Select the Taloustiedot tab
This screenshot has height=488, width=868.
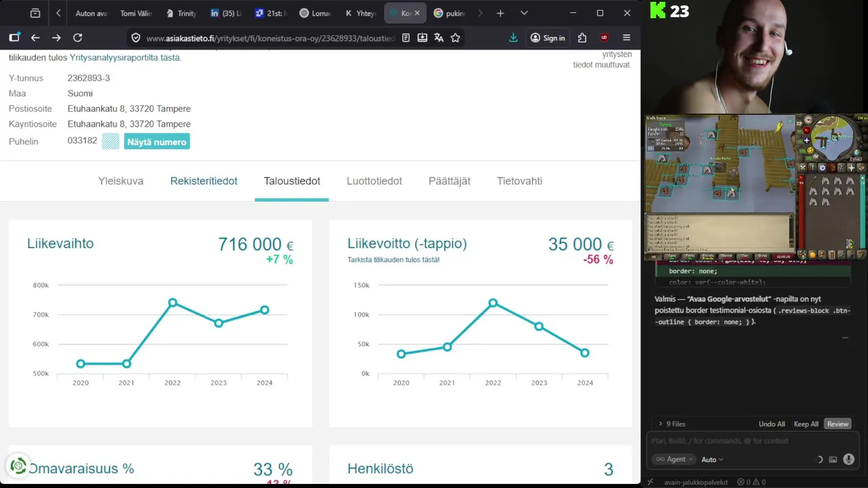point(292,181)
